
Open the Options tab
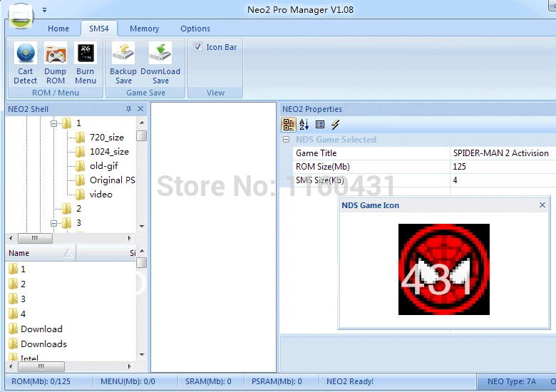tap(195, 29)
